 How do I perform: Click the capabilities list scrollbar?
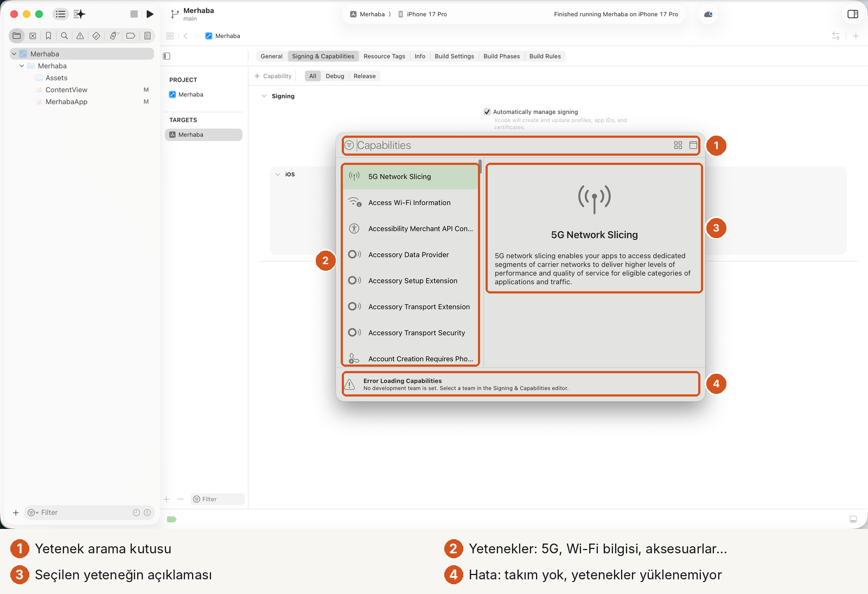(x=480, y=166)
